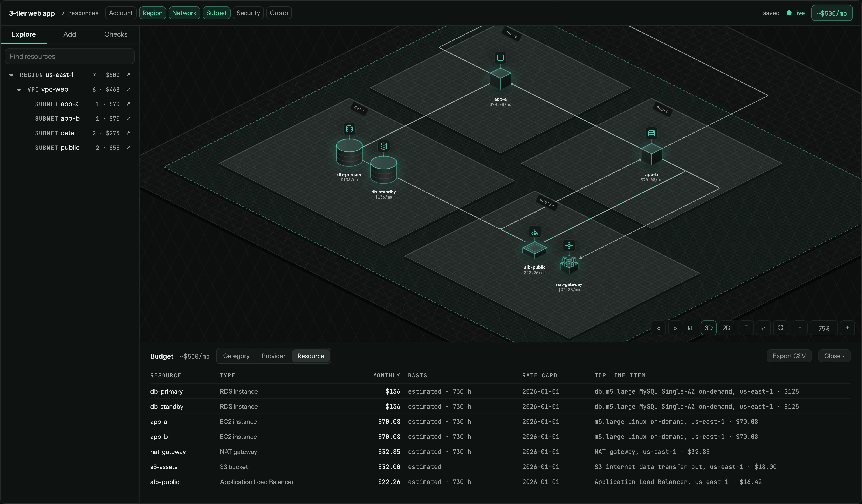Screen dimensions: 862x504
Task: Export the budget as CSV
Action: pos(789,356)
